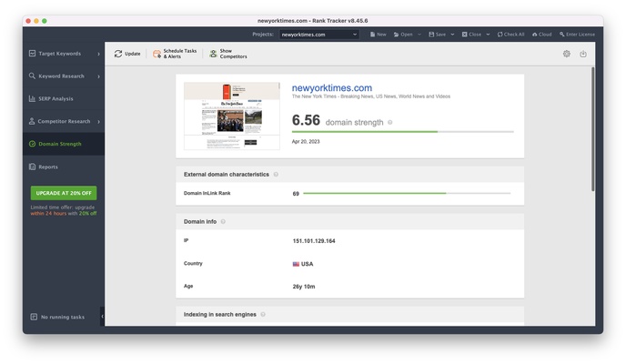This screenshot has height=364, width=626.
Task: Click No running tasks status
Action: click(x=63, y=317)
